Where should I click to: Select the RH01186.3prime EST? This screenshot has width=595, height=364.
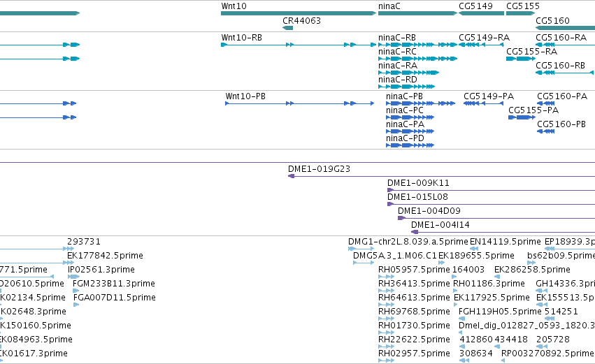457,291
